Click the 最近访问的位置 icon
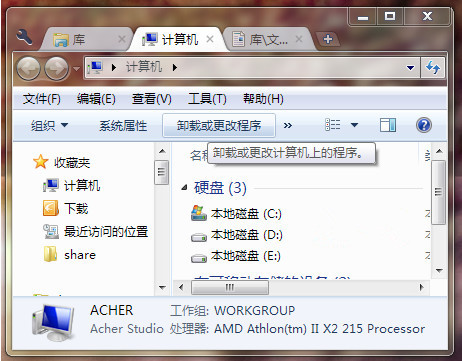Viewport: 462px width, 361px height. tap(51, 231)
